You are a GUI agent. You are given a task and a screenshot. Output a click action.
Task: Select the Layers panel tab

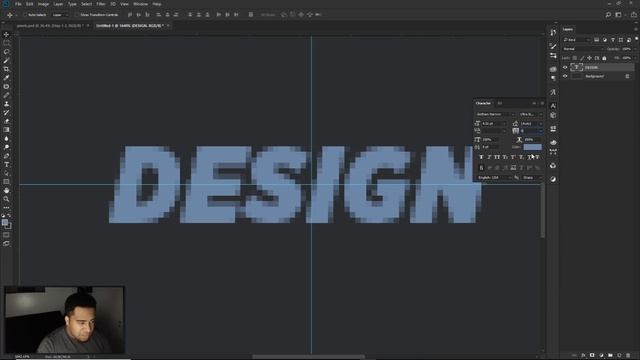coord(568,29)
